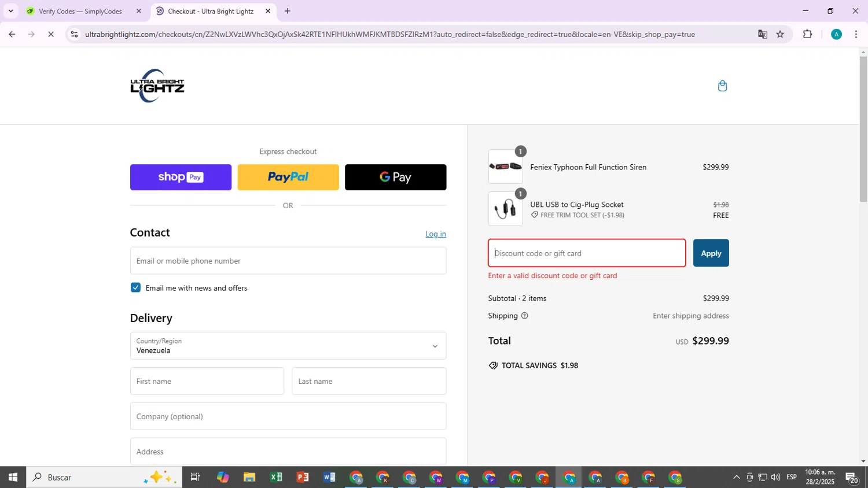Open the network icon in system tray

click(x=763, y=478)
